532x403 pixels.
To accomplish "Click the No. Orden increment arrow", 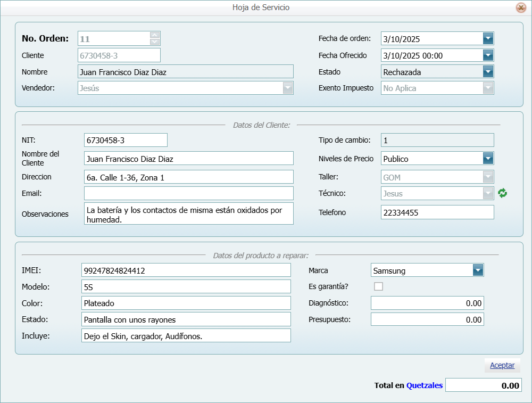I will click(154, 35).
